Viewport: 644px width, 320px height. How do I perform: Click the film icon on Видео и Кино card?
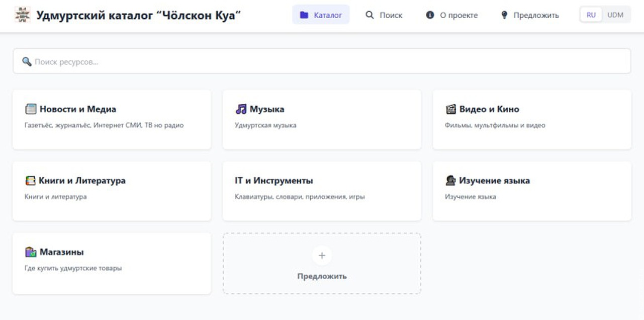(451, 109)
